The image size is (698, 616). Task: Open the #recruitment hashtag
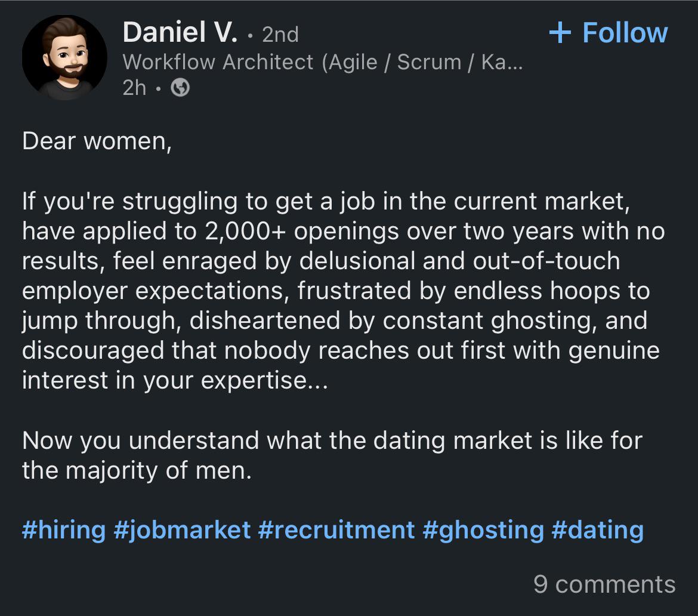[336, 530]
